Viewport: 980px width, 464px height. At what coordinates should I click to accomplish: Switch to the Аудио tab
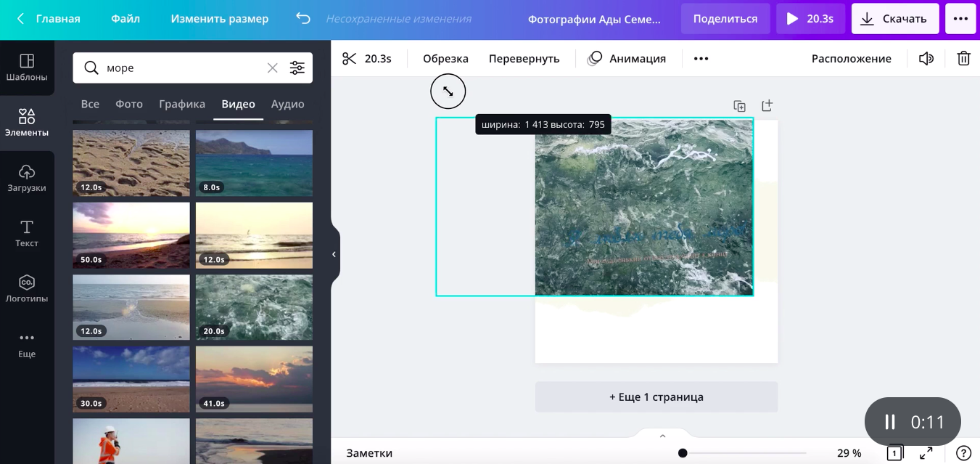tap(287, 104)
